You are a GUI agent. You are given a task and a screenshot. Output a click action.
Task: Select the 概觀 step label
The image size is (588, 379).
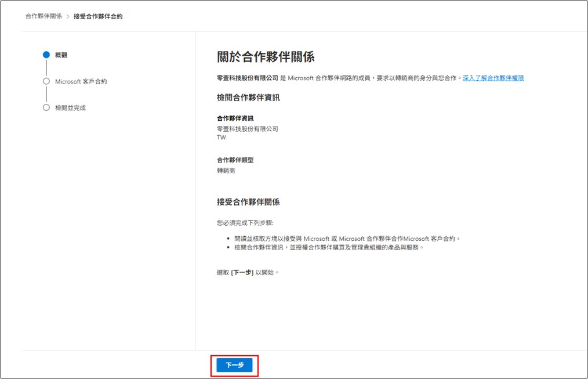(61, 54)
